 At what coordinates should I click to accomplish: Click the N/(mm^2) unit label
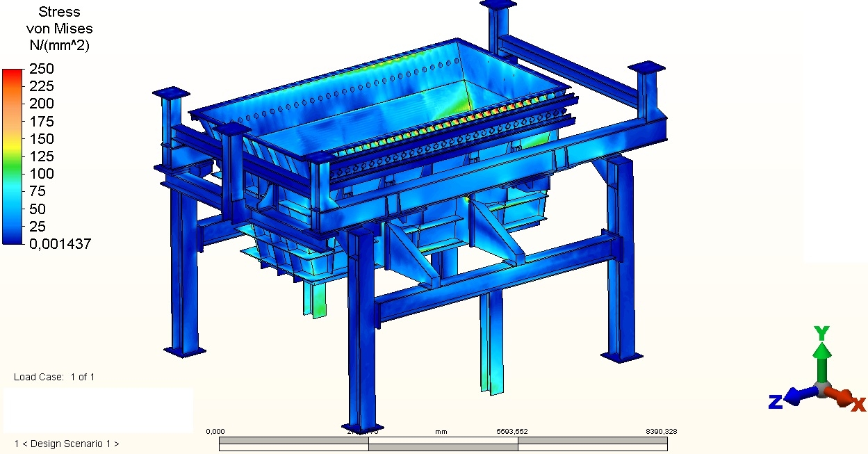click(x=59, y=45)
